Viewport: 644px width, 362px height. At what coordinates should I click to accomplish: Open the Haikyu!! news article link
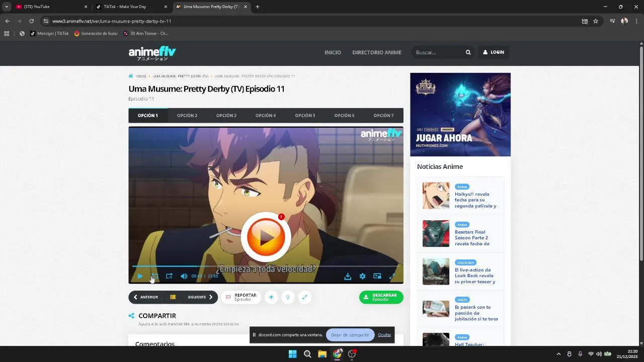(x=475, y=200)
